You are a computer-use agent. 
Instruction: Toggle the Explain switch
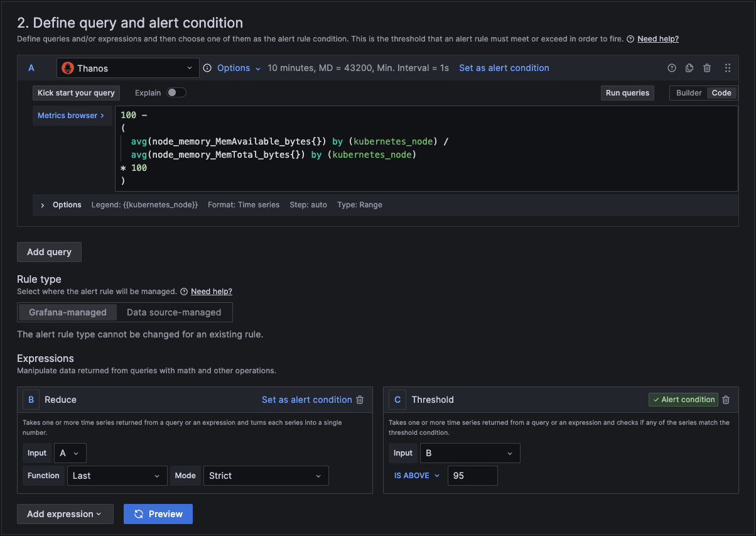(176, 93)
